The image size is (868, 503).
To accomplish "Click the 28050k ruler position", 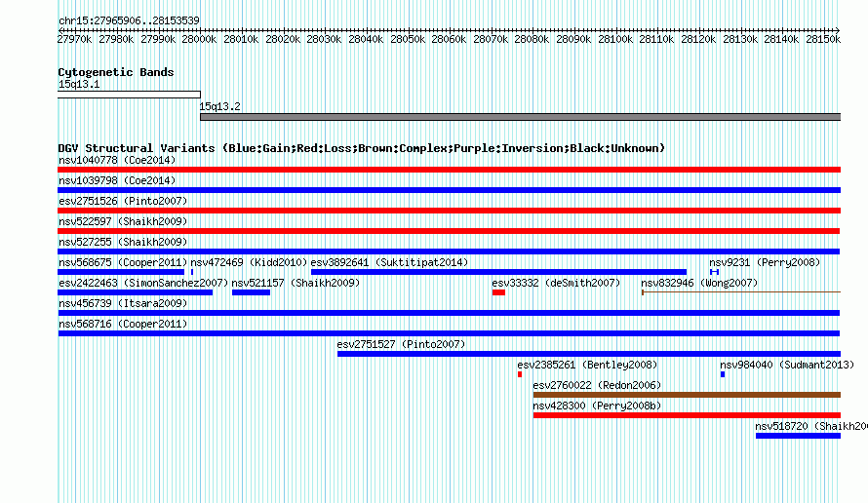I will click(x=408, y=39).
